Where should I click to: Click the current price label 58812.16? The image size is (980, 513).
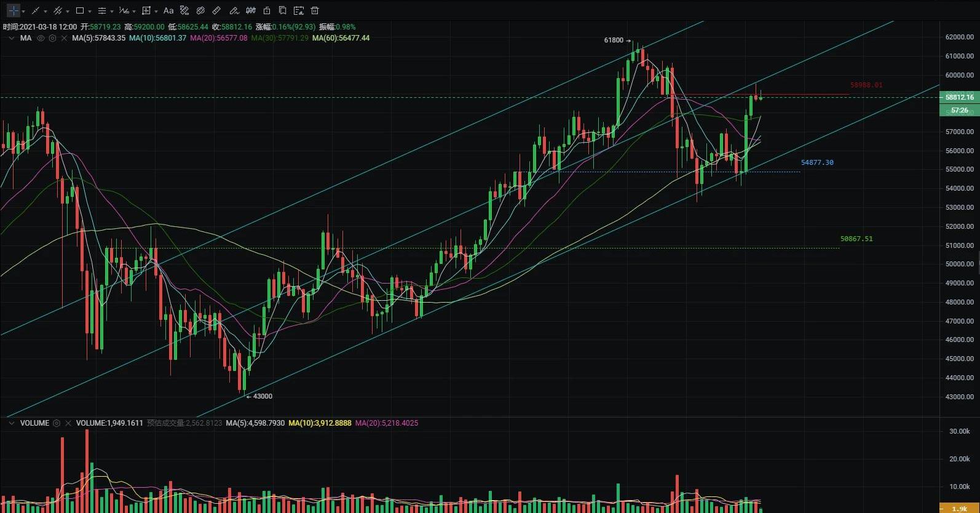point(959,97)
